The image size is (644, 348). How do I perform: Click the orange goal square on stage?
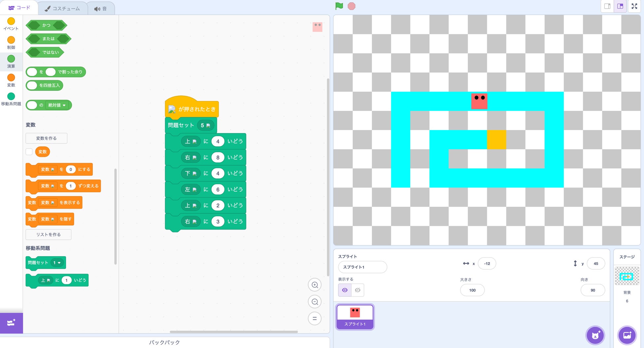tap(496, 140)
